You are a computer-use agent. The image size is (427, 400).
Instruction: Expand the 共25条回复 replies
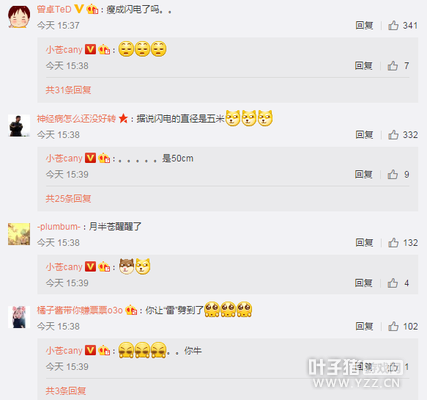coord(68,199)
